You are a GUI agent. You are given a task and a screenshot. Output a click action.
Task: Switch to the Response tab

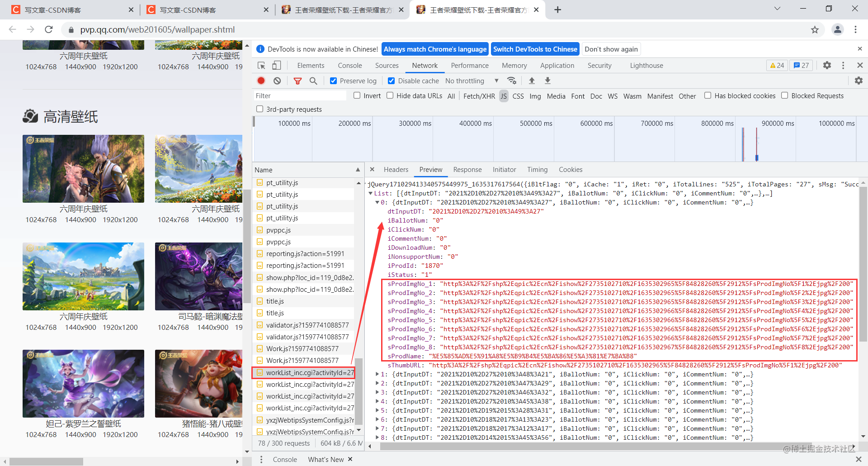pyautogui.click(x=467, y=170)
